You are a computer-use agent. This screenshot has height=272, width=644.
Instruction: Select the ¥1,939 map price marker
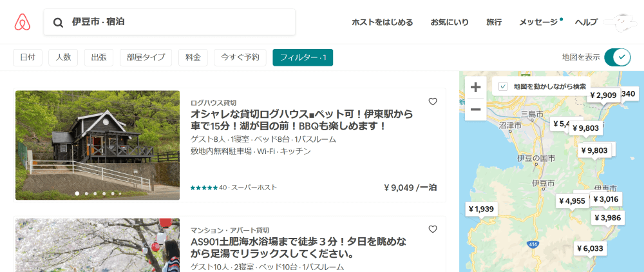[480, 209]
